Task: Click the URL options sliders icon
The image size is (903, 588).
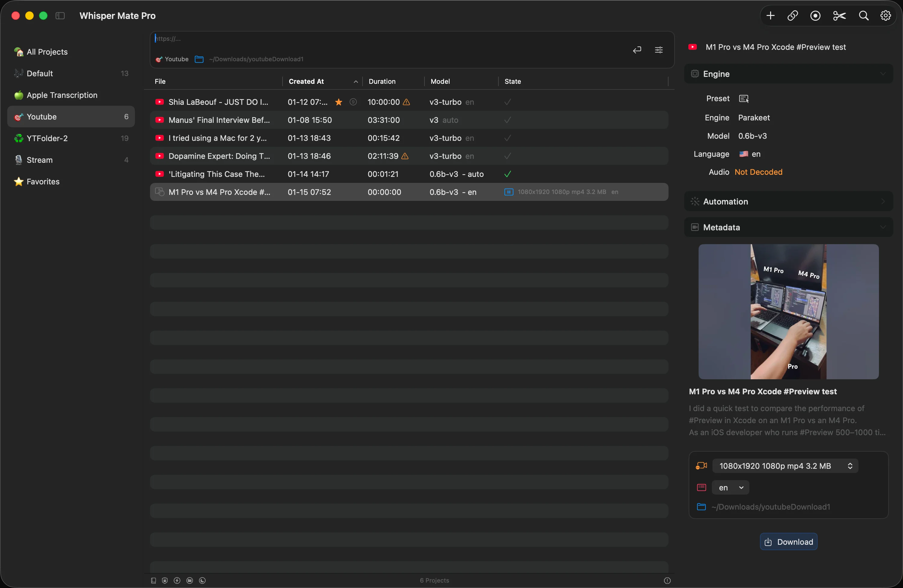Action: point(659,50)
